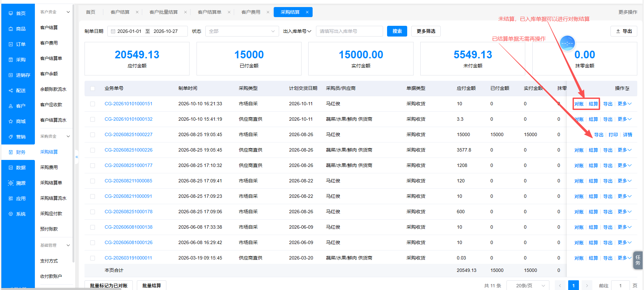
Task: Click the 请填写出入库单号 input field
Action: point(349,31)
